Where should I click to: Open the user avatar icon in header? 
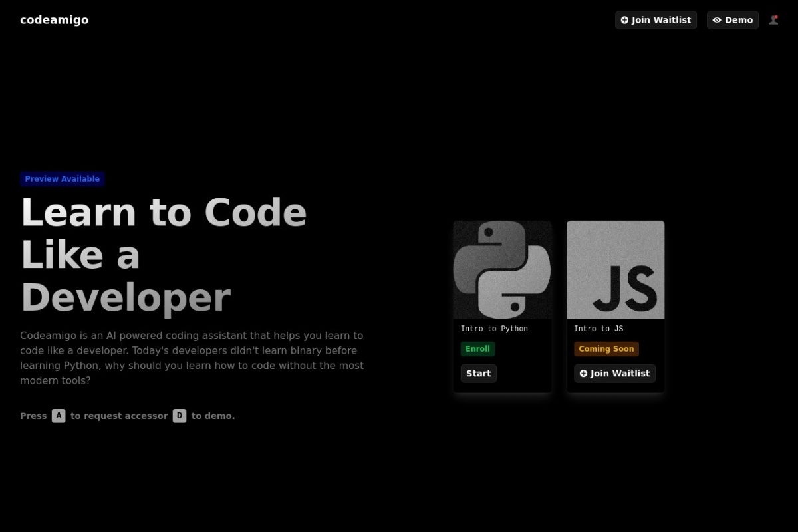tap(773, 20)
